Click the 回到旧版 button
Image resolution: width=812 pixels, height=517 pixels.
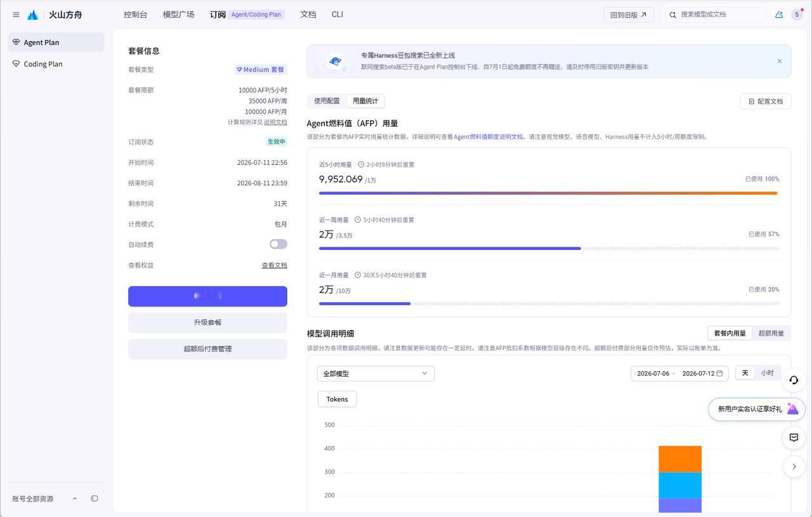click(x=629, y=15)
